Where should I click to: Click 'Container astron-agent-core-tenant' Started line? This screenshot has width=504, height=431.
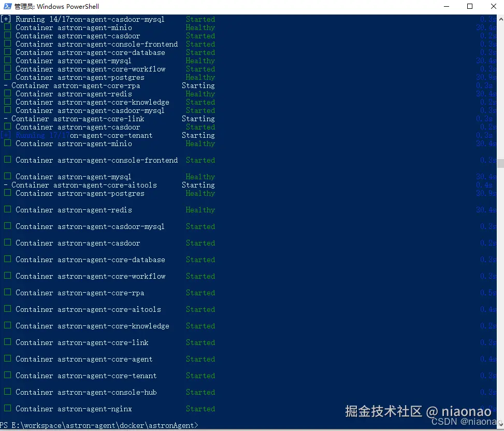pyautogui.click(x=109, y=376)
